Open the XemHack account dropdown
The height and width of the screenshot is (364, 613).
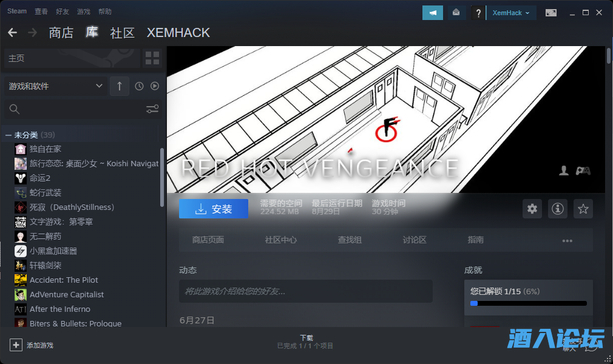point(511,12)
